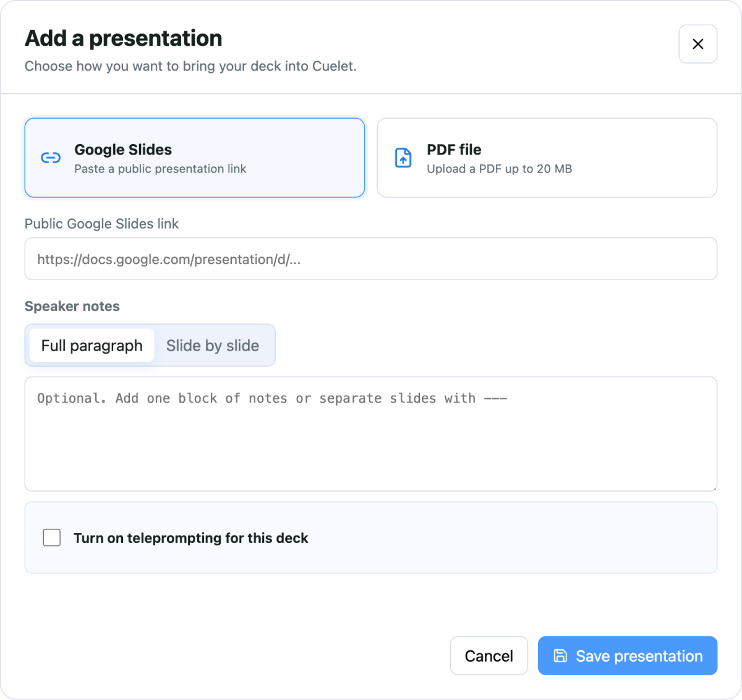Click the Cancel button
Image resolution: width=742 pixels, height=700 pixels.
[489, 655]
